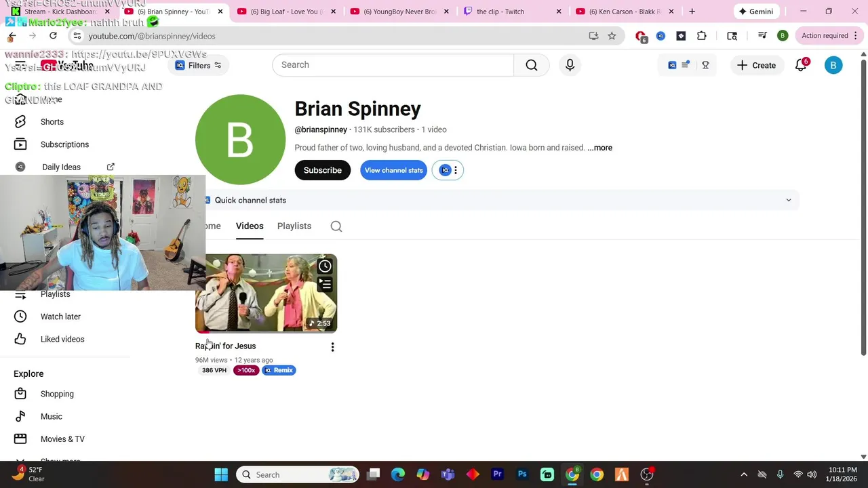
Task: Open the Rappin' for Jesus video options menu
Action: point(332,347)
